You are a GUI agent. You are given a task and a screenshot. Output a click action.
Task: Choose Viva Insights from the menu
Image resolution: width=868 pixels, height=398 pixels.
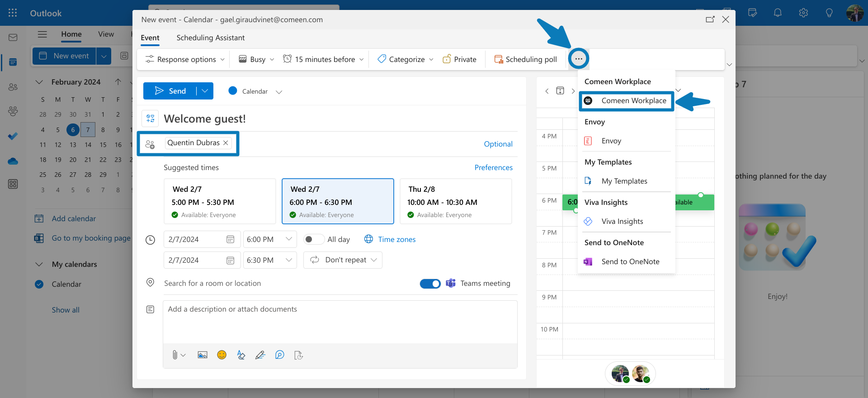(627, 222)
